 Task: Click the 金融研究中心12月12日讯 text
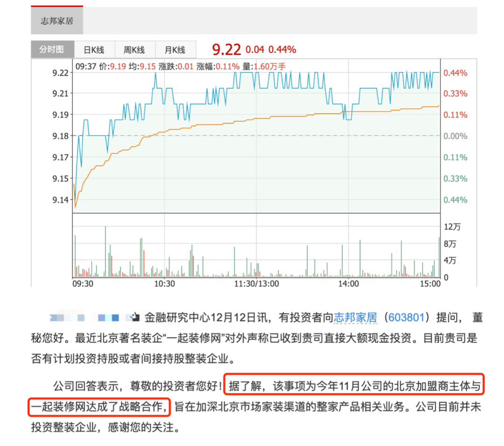click(x=205, y=318)
